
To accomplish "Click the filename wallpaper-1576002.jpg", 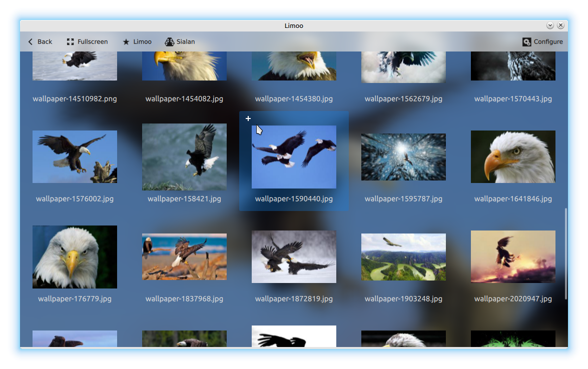I will tap(75, 199).
